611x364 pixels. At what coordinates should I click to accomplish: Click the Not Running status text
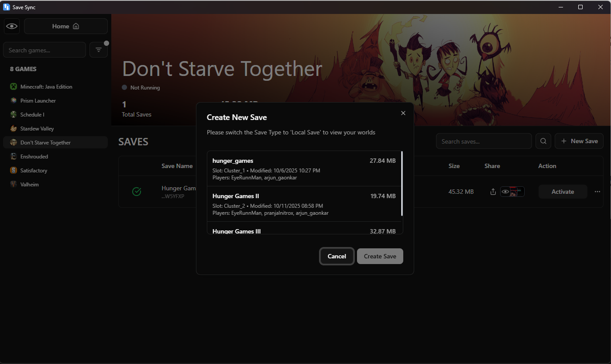145,88
